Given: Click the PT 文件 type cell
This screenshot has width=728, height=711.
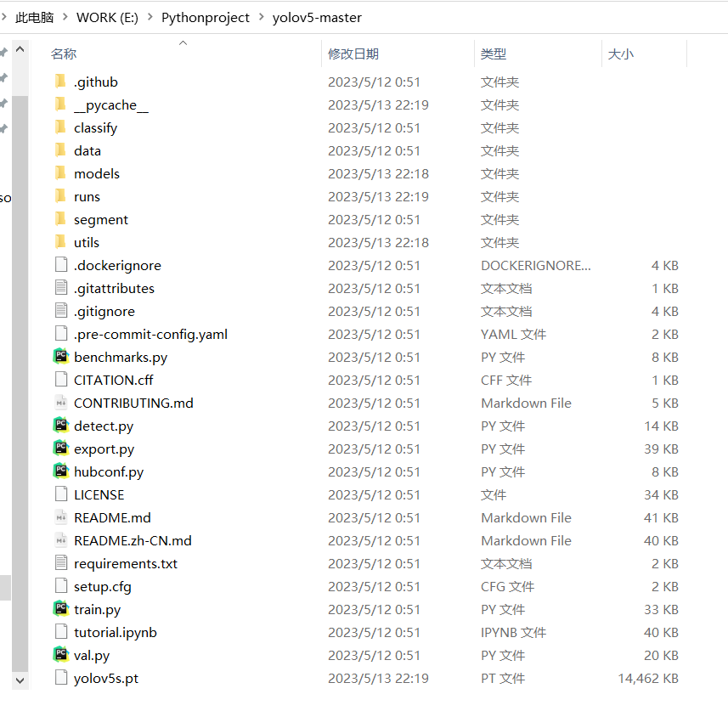Looking at the screenshot, I should coord(502,678).
